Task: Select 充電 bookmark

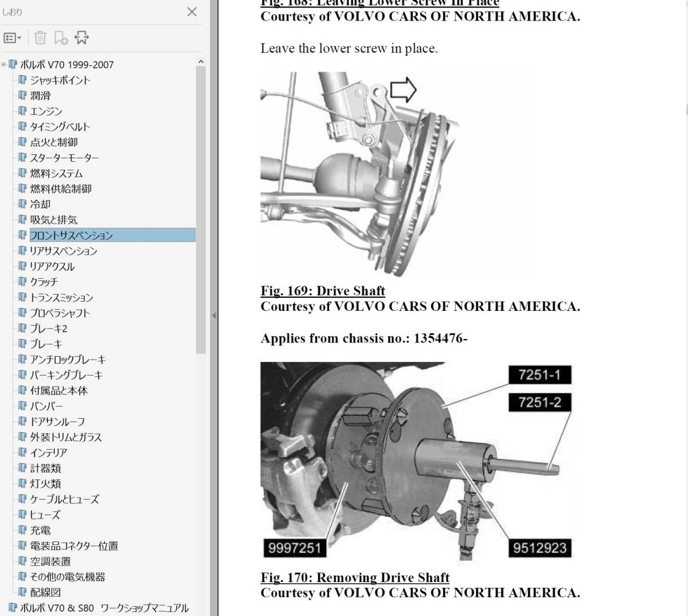Action: 40,529
